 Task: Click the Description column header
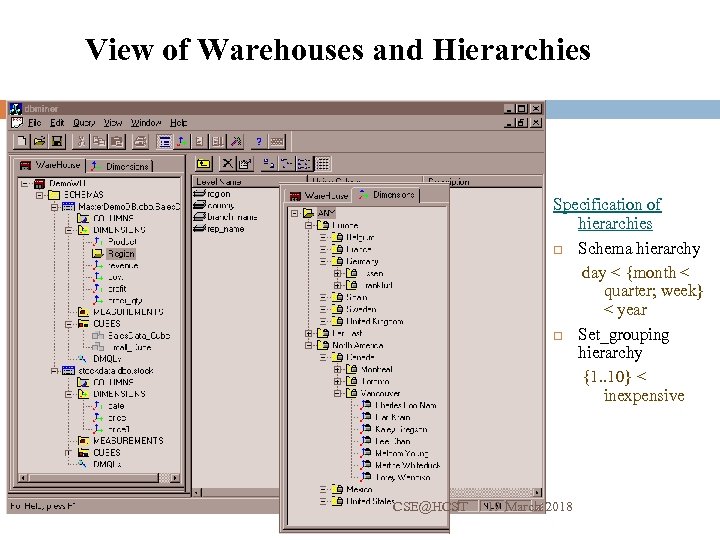coord(482,181)
